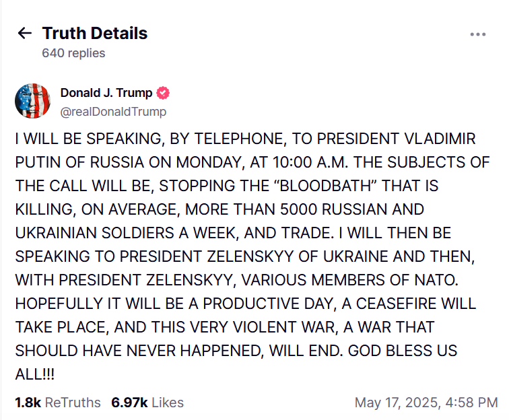View the 640 replies count
Image resolution: width=509 pixels, height=420 pixels.
pyautogui.click(x=73, y=53)
